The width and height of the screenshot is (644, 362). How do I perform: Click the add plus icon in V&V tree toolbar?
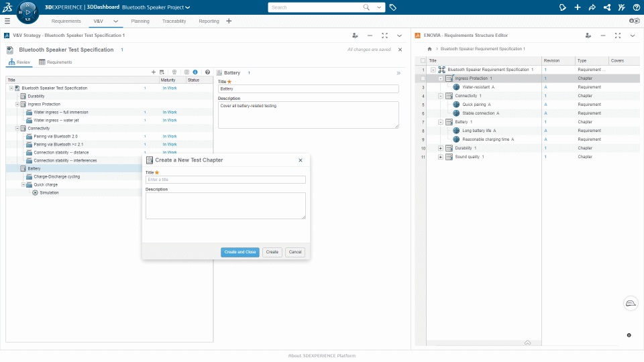[153, 72]
